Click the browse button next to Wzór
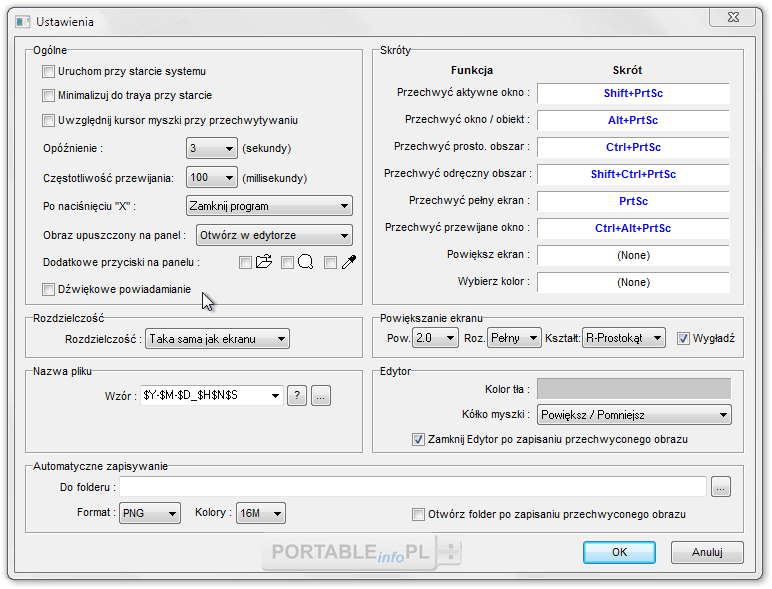 321,395
